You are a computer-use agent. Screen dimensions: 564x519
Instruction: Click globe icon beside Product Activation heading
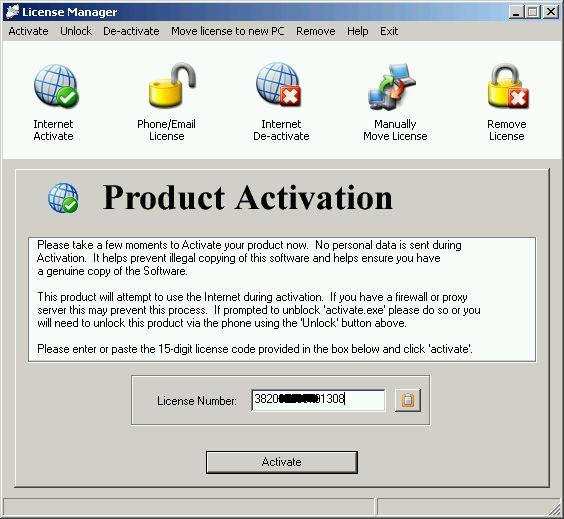[63, 198]
